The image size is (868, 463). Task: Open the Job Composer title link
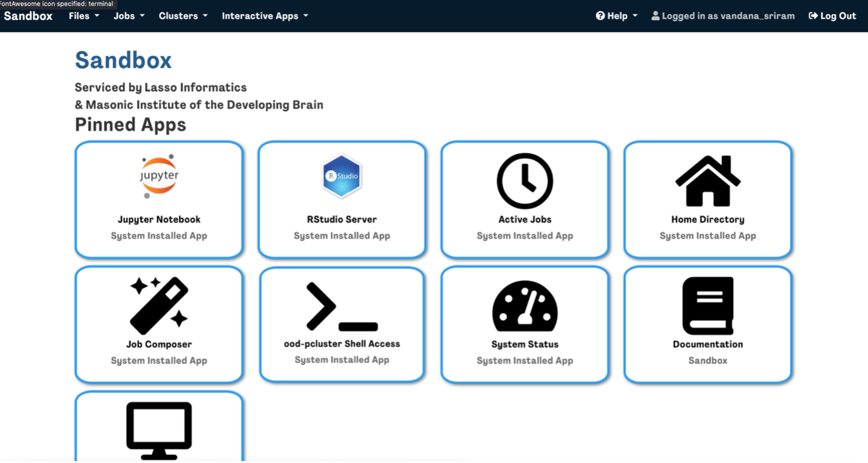pyautogui.click(x=159, y=345)
